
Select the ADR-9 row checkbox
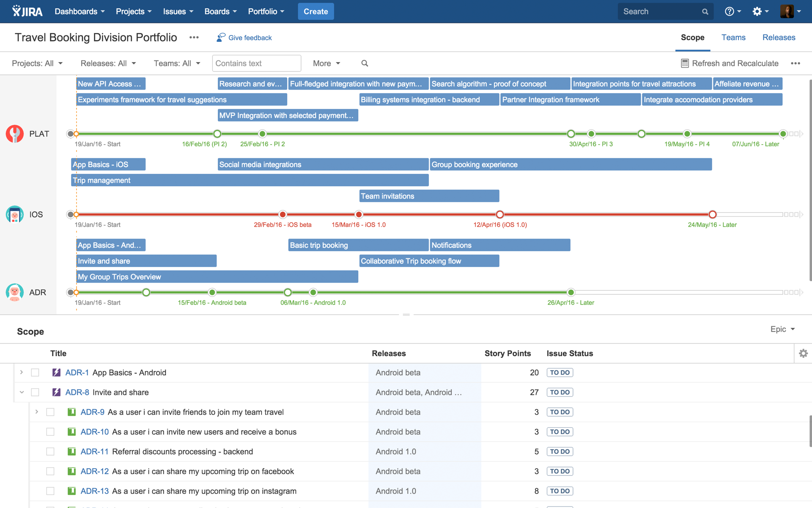click(x=50, y=412)
